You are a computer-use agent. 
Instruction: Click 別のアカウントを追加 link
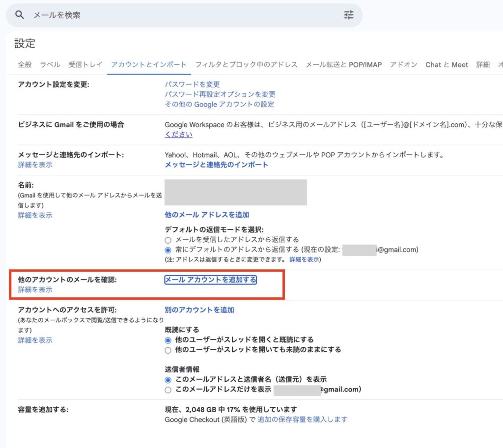(x=199, y=310)
